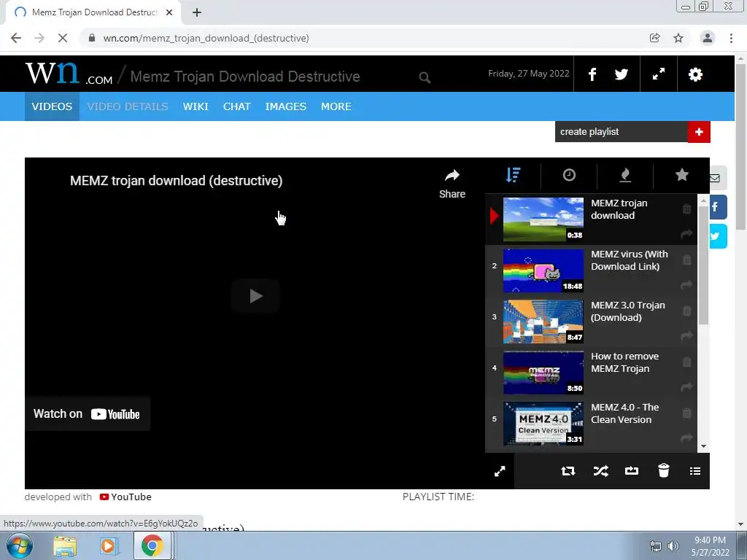Switch to the IMAGES tab

(285, 106)
